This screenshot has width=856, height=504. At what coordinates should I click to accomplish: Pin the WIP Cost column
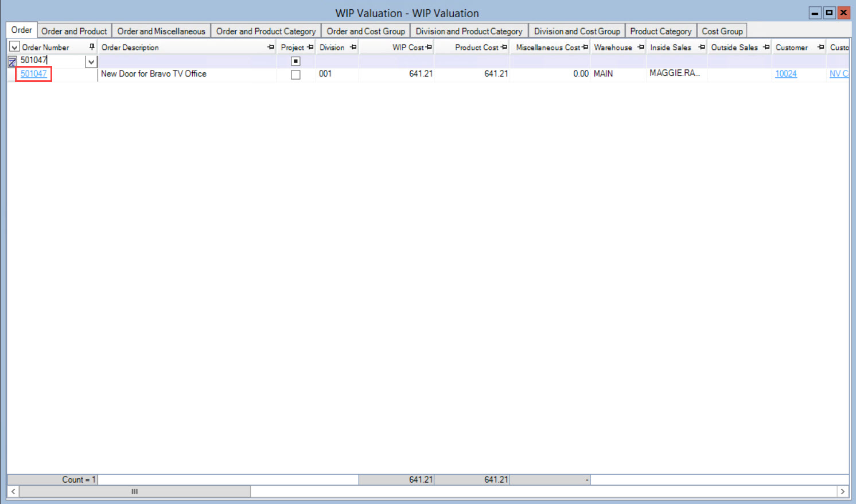(429, 47)
